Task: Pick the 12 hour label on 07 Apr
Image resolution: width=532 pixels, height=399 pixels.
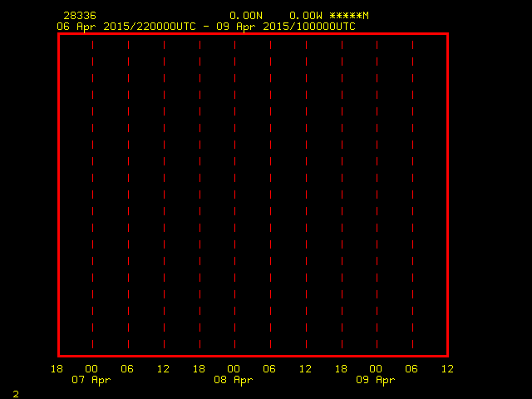Action: tap(163, 369)
